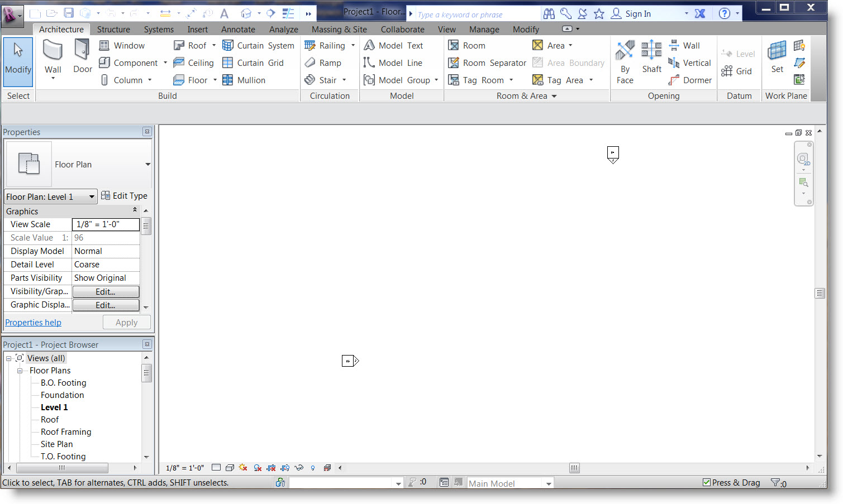The image size is (843, 504).
Task: Click Edit button for Graphic Display Options
Action: point(106,305)
